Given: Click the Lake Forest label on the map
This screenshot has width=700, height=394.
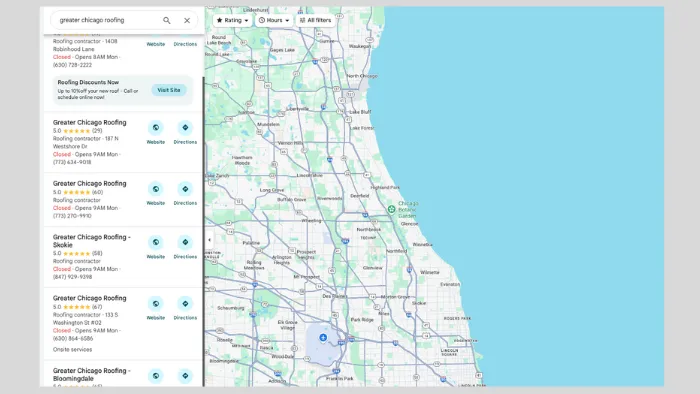Looking at the screenshot, I should 362,128.
